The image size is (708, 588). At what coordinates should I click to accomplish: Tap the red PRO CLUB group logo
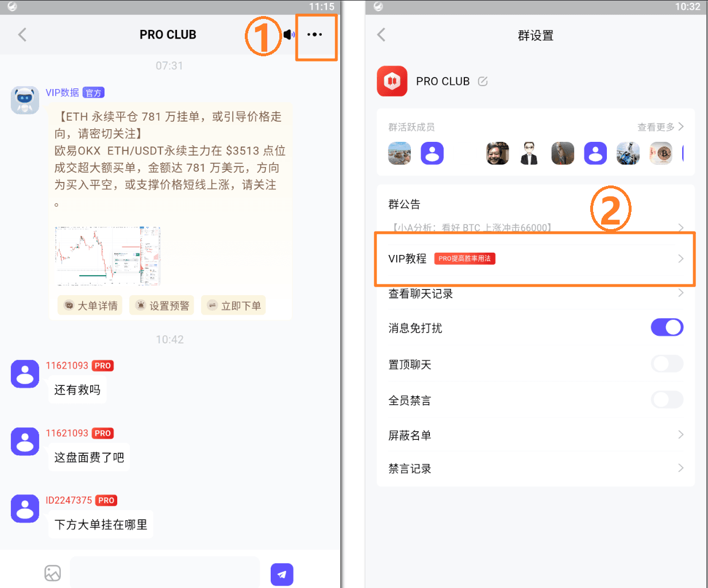[392, 81]
